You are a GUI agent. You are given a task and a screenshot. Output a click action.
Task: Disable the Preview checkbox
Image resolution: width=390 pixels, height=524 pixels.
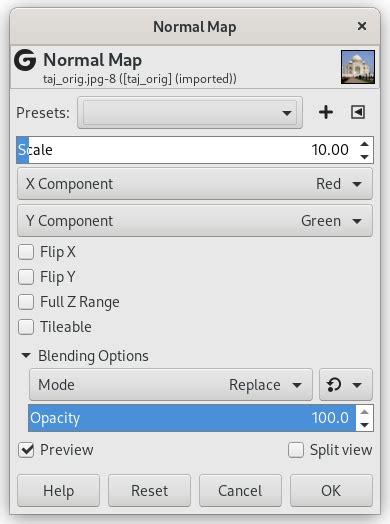click(26, 450)
